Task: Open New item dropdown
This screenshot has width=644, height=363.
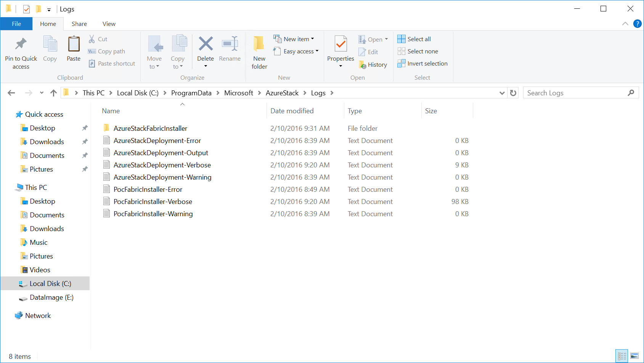Action: 294,39
